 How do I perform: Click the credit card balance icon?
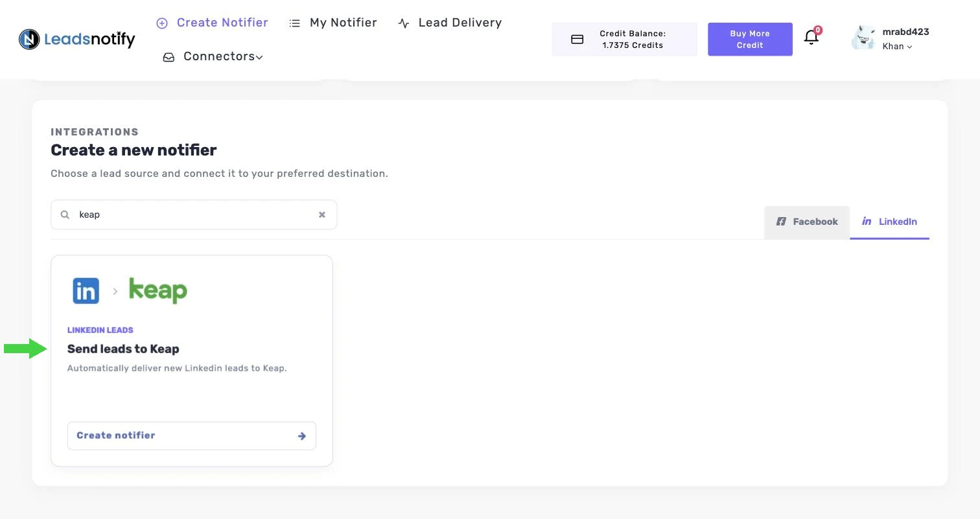(577, 40)
